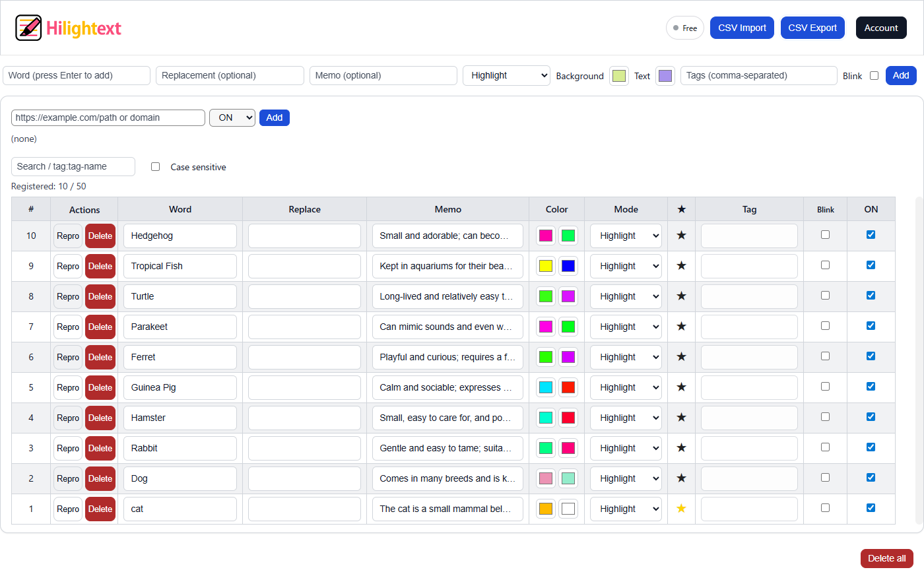The height and width of the screenshot is (578, 924).
Task: Click the star icon in Dog row
Action: click(681, 478)
